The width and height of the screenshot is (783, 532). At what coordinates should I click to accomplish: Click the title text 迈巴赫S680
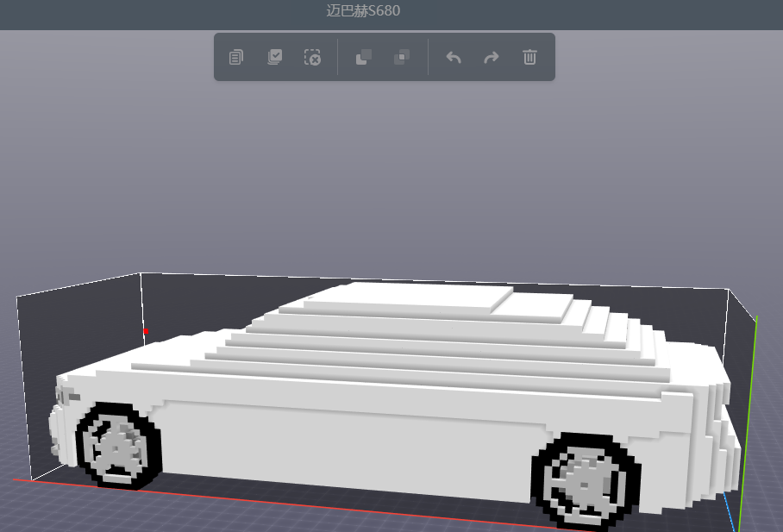(363, 10)
